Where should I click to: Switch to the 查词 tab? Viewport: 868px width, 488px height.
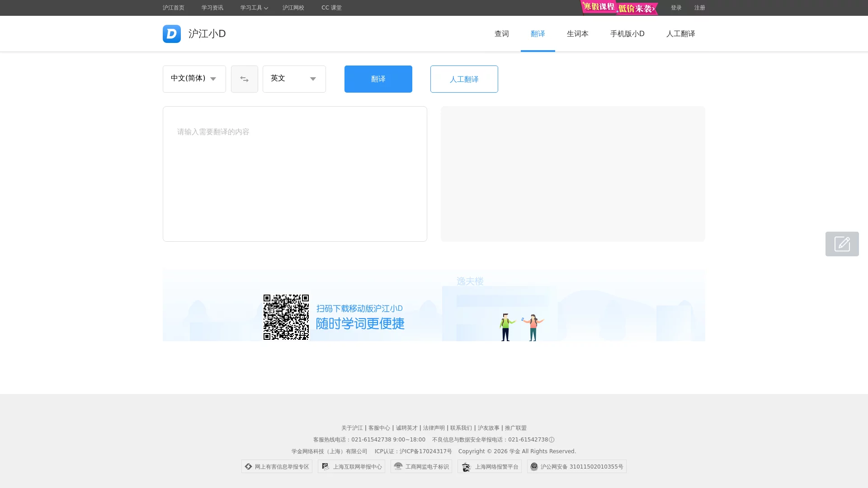(x=501, y=33)
